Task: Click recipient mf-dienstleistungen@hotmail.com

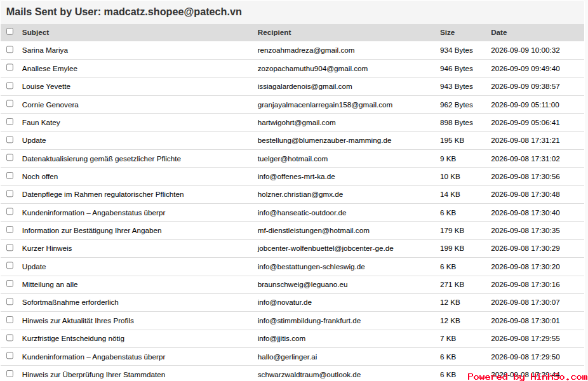Action: point(313,231)
